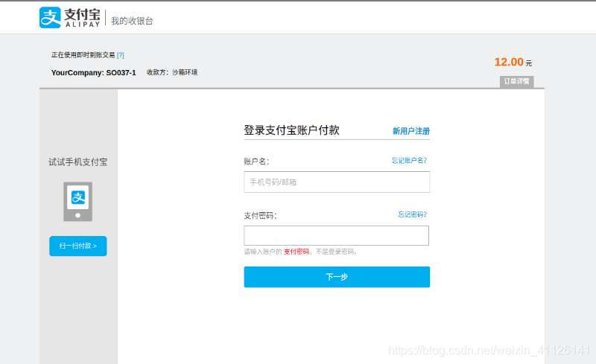
Task: Open the [?] help link for instant transaction
Action: click(x=121, y=55)
